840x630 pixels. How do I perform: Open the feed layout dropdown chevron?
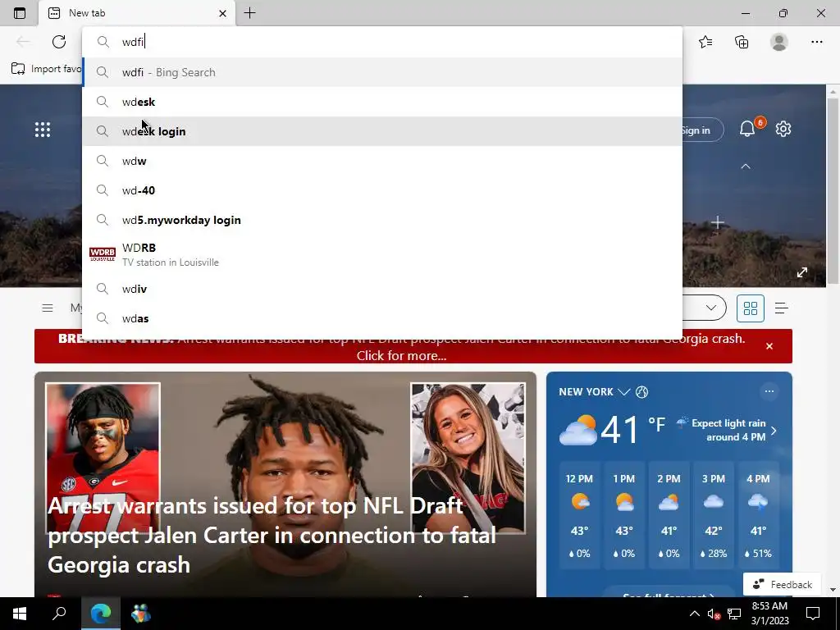pyautogui.click(x=711, y=308)
